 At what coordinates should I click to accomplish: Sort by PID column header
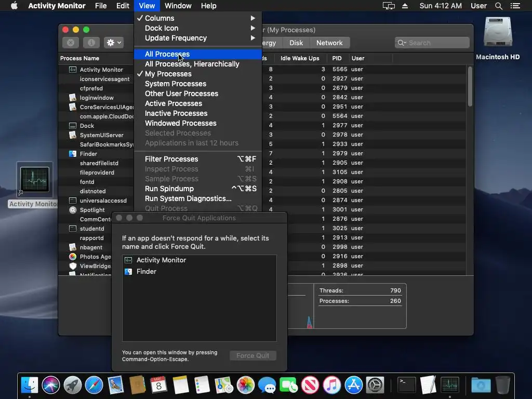[337, 58]
